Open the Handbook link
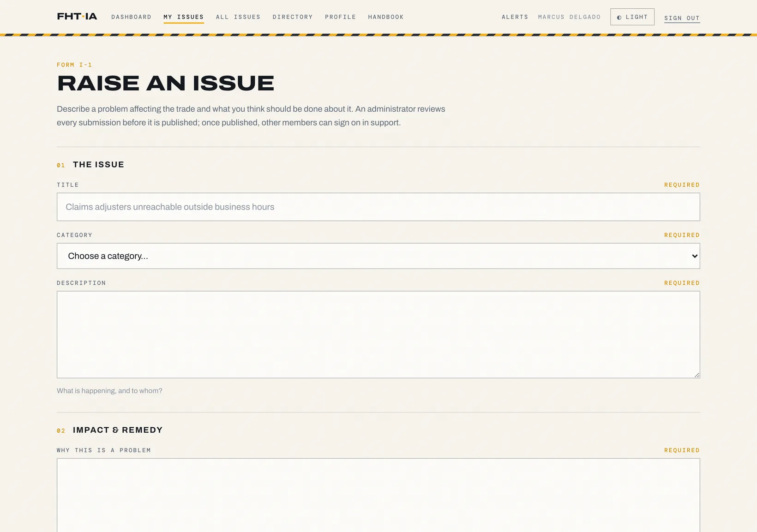 click(386, 17)
